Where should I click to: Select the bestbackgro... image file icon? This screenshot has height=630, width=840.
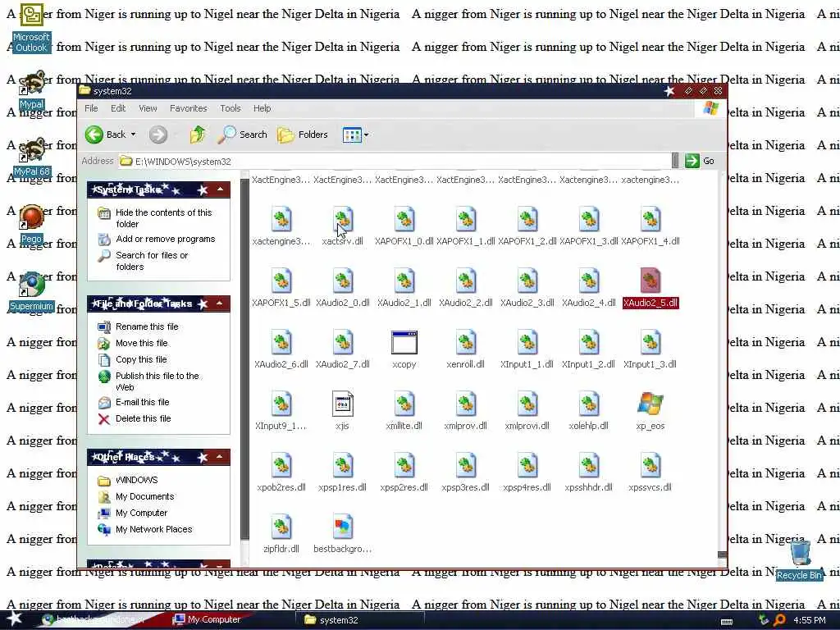(342, 527)
